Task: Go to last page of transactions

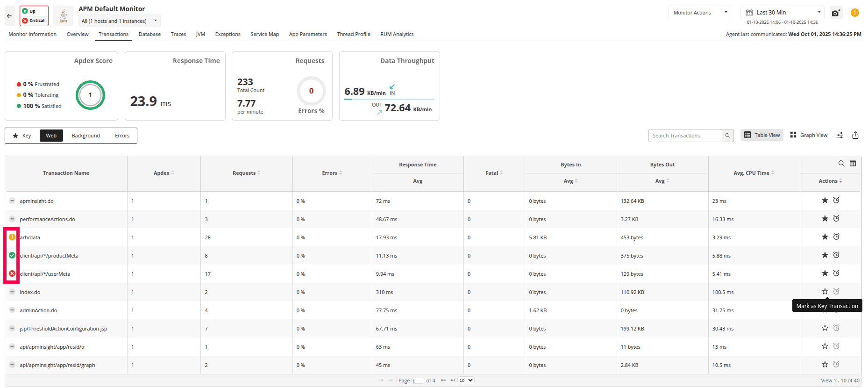Action: (453, 381)
